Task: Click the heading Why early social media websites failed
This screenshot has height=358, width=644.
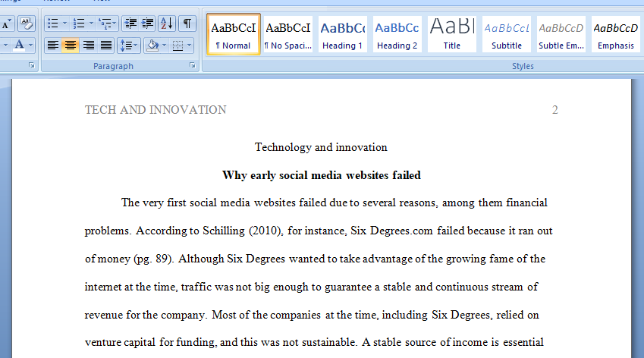Action: [x=322, y=175]
